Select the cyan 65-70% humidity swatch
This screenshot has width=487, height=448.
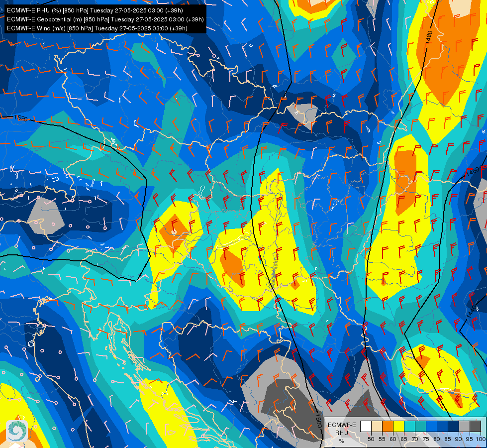pyautogui.click(x=410, y=426)
